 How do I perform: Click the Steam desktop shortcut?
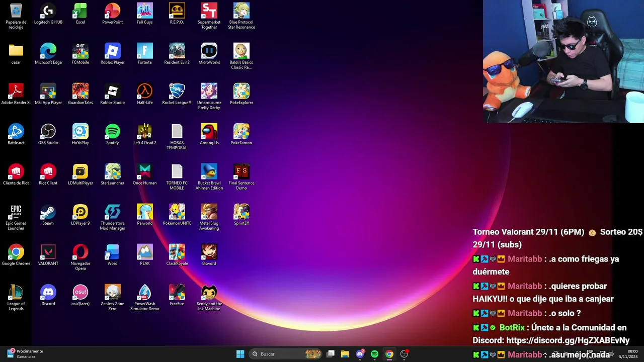point(48,215)
